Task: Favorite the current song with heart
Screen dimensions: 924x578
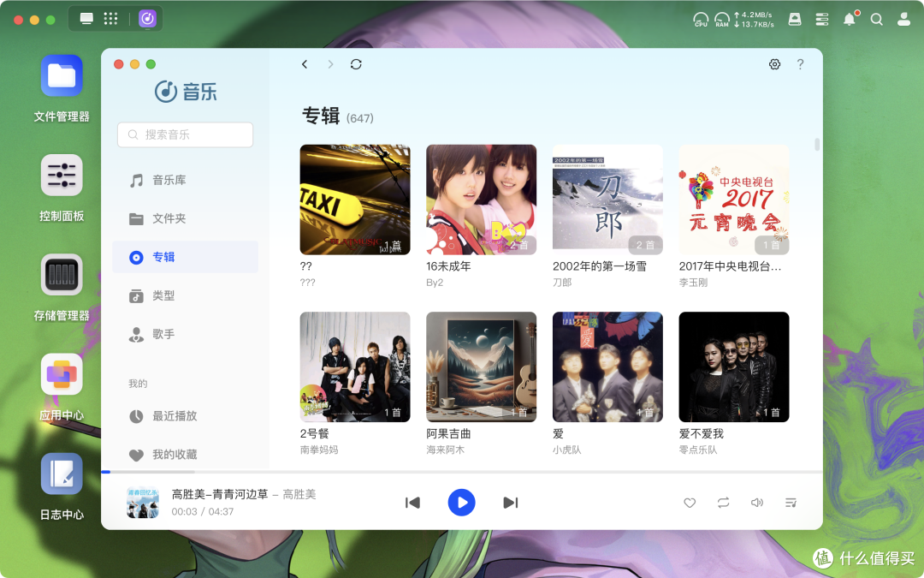Action: tap(690, 504)
